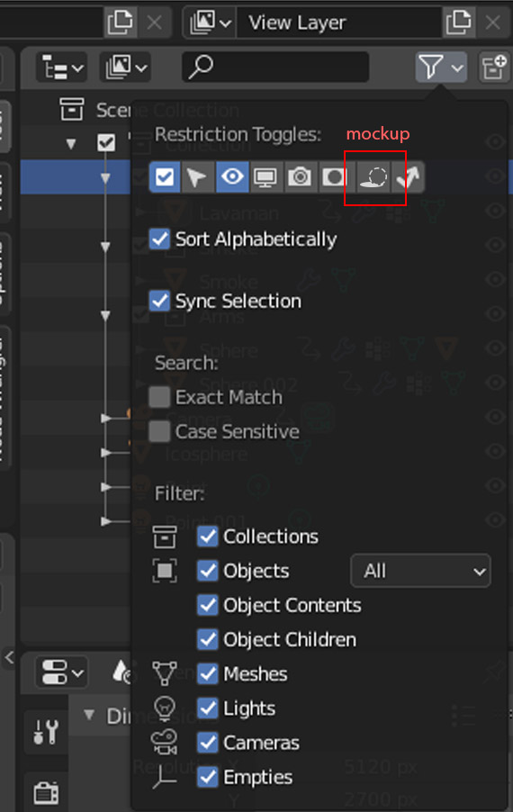Click the View Layer name field

tap(340, 23)
